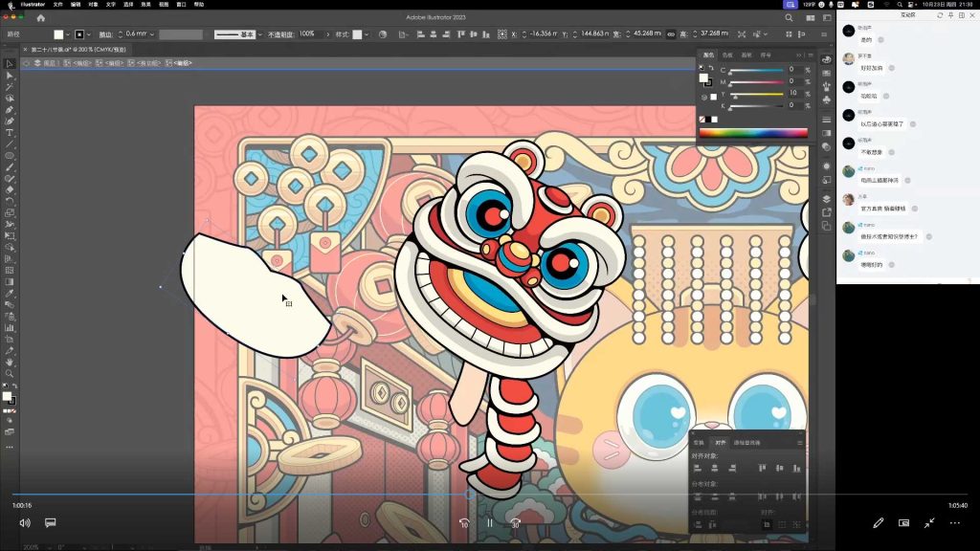Open Color panel icon in right dock
Viewport: 980px width, 551px height.
(826, 60)
